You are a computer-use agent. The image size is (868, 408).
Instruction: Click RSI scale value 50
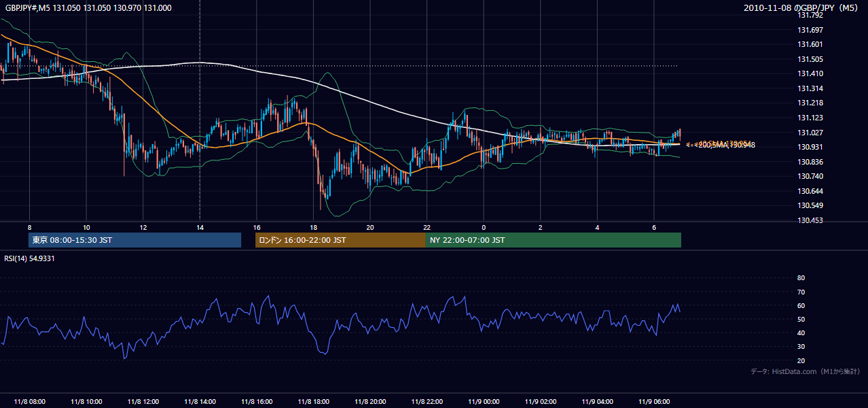pyautogui.click(x=801, y=319)
